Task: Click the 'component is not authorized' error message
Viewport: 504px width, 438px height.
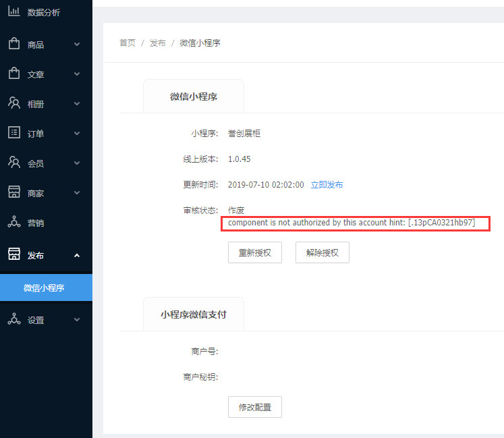Action: pyautogui.click(x=352, y=223)
